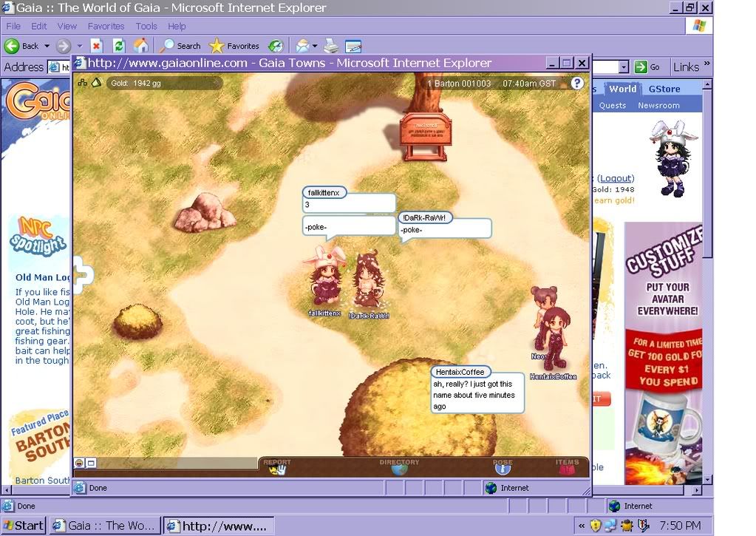
Task: Click the Gaia Online logo
Action: click(x=38, y=101)
